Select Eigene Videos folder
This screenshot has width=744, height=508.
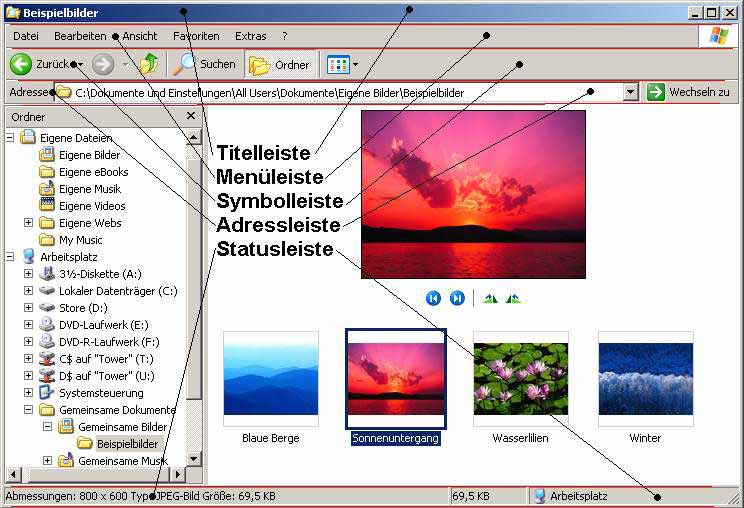(x=92, y=206)
